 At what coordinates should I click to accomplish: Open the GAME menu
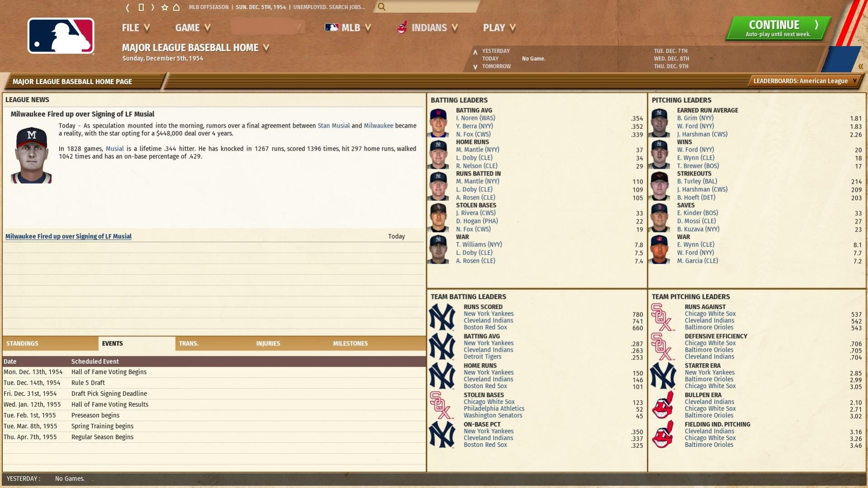[x=193, y=28]
